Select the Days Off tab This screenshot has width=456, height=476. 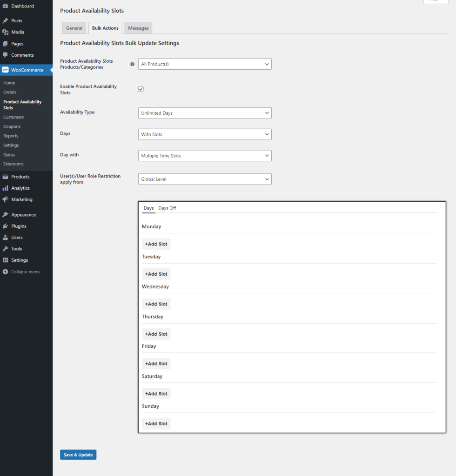[x=167, y=208]
